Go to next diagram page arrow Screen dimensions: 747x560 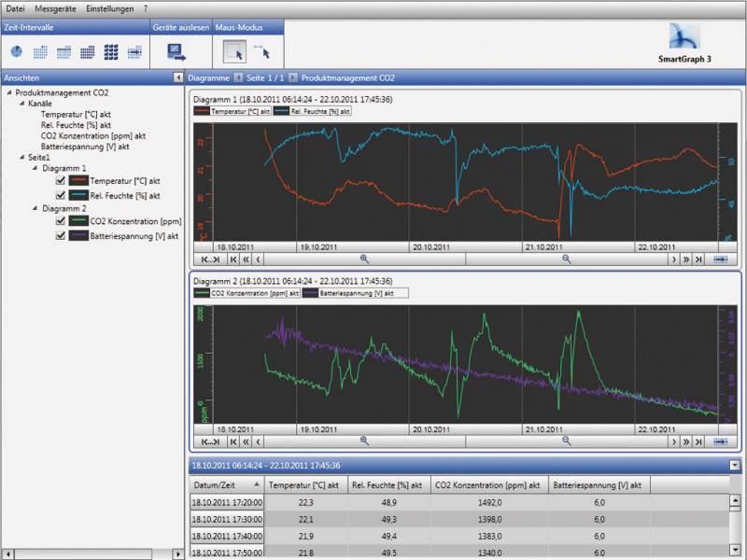[293, 77]
